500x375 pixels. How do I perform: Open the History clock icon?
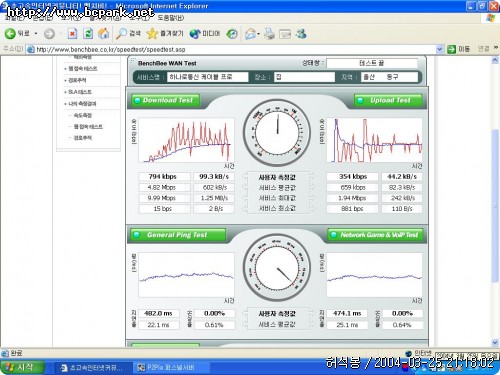232,34
